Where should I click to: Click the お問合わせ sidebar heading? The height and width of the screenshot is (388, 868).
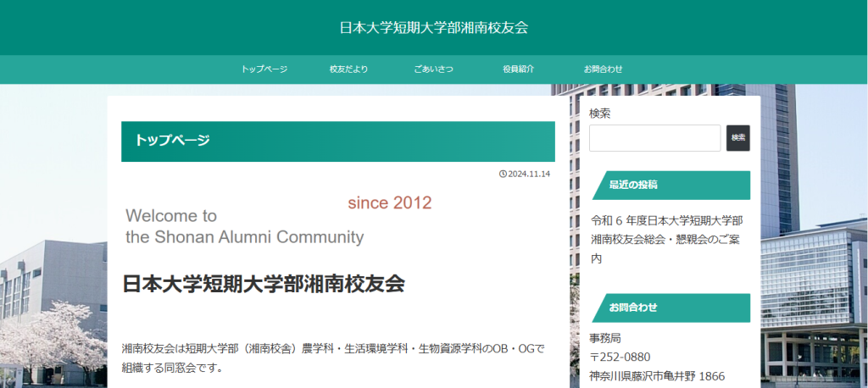671,308
